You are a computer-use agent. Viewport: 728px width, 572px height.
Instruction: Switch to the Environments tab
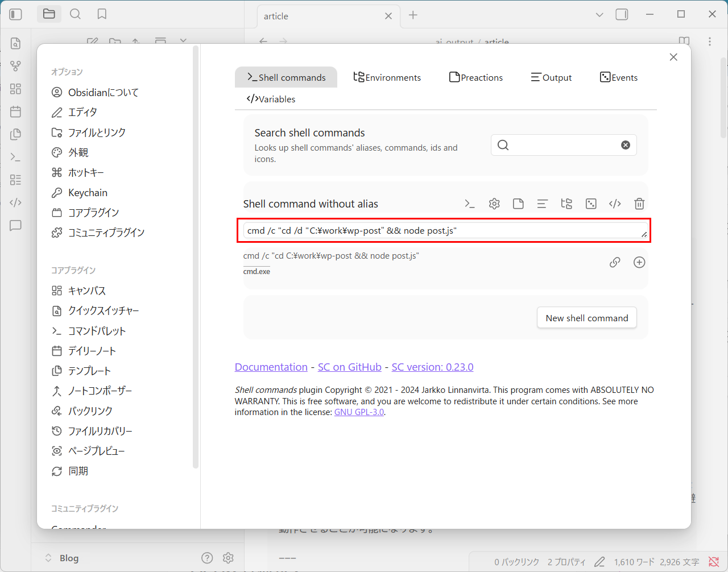tap(387, 77)
